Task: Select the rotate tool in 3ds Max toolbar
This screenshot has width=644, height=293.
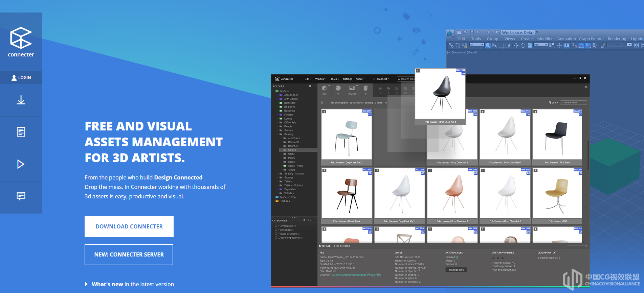Action: coord(523,45)
